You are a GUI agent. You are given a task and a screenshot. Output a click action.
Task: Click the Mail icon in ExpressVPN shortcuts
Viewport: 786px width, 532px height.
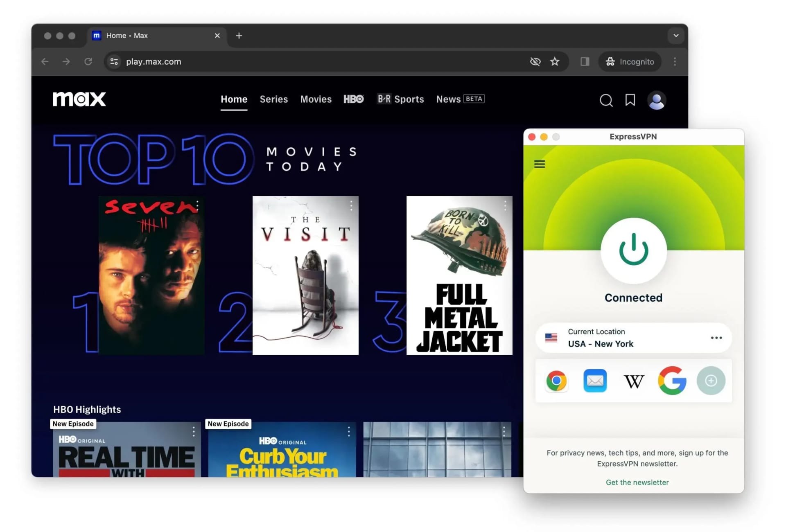595,381
